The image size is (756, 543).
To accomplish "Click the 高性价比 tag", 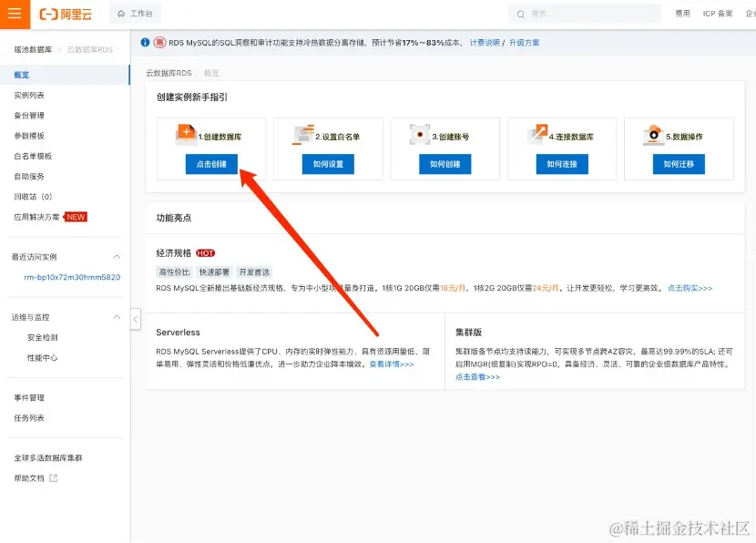I will click(x=174, y=272).
